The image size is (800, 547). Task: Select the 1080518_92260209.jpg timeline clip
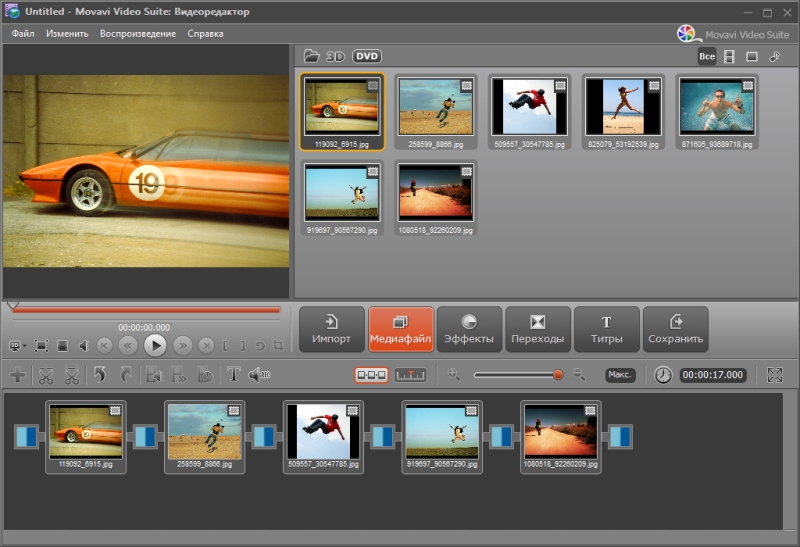tap(561, 437)
